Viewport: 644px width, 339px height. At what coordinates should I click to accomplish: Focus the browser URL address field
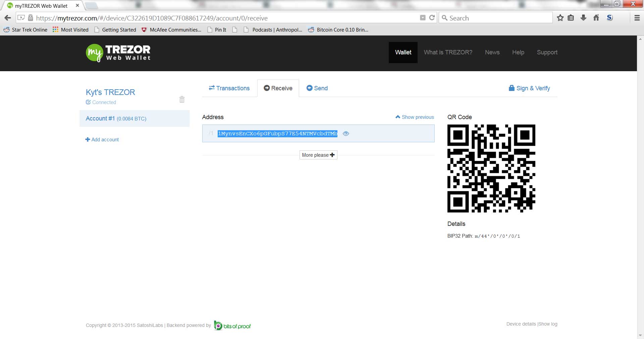[x=226, y=18]
